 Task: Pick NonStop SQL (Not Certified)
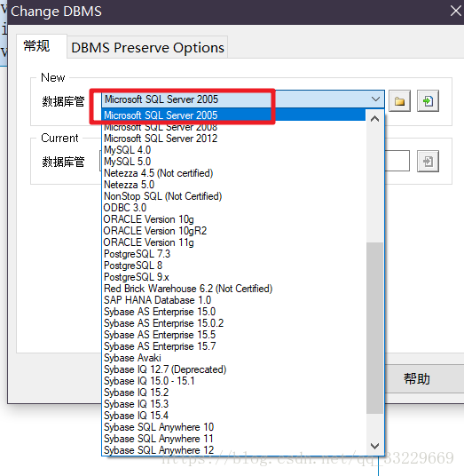[233, 196]
